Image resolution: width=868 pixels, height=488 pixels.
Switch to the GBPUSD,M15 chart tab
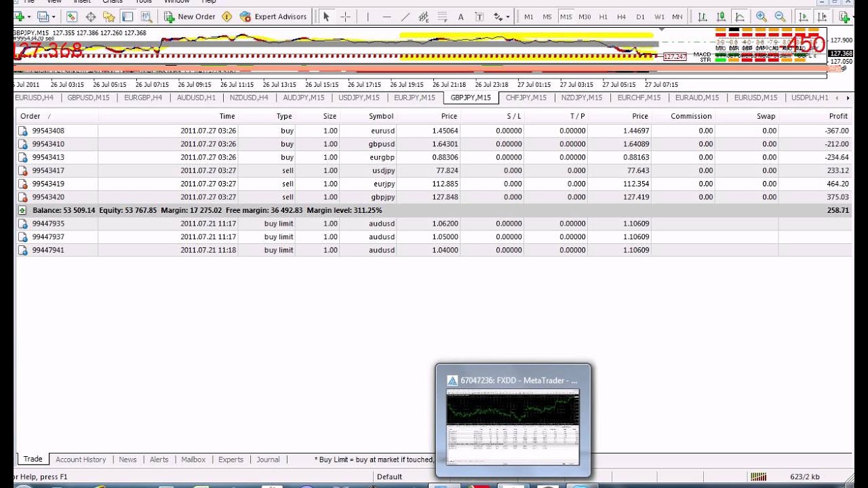pyautogui.click(x=88, y=98)
